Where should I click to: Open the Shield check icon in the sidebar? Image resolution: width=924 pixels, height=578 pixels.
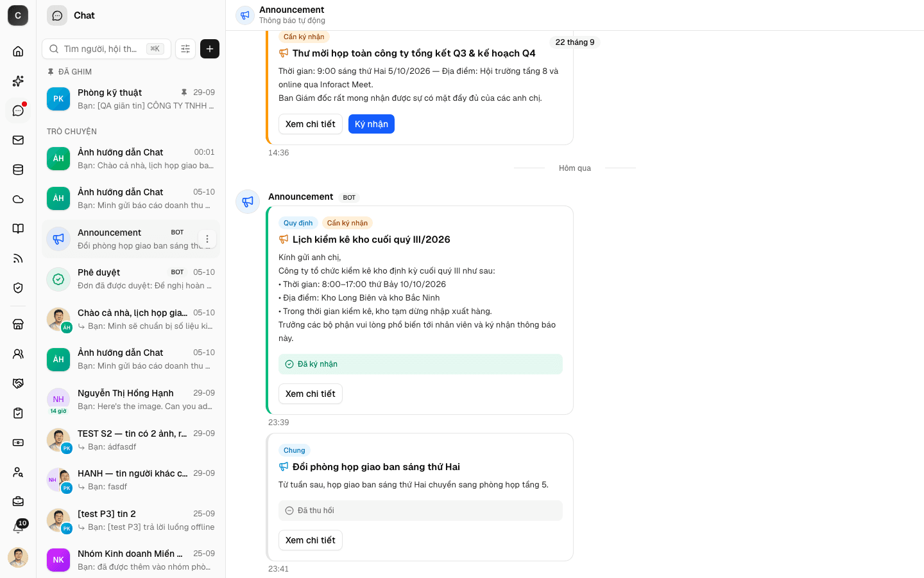coord(18,288)
